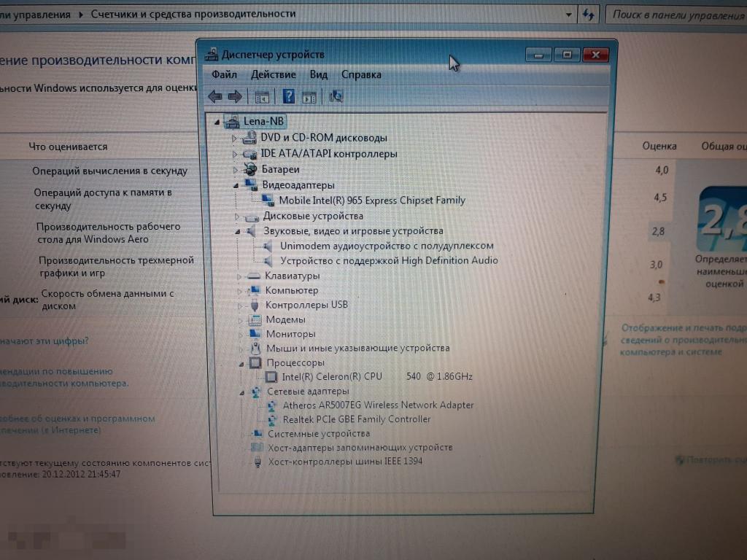Open the Действие menu
Image resolution: width=747 pixels, height=560 pixels.
(x=274, y=75)
